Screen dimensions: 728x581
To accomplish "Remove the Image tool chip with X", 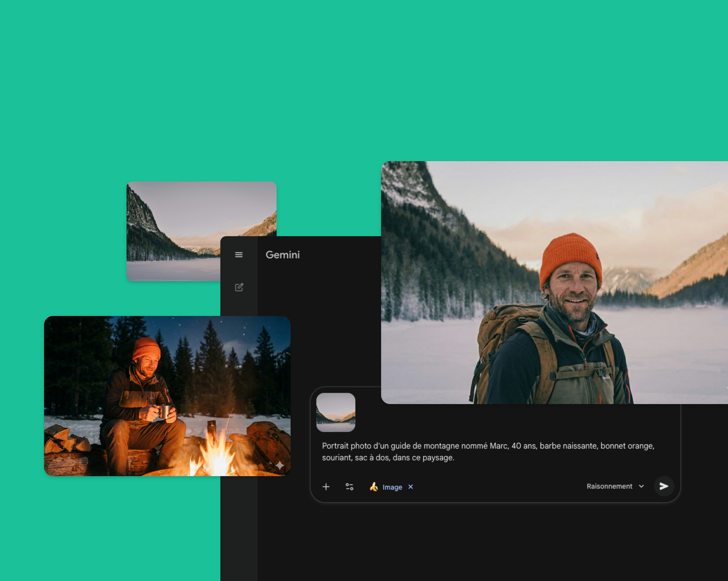I will tap(410, 487).
